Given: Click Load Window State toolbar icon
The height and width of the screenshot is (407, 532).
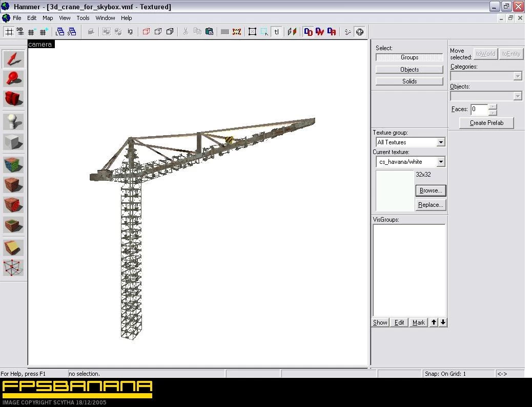Looking at the screenshot, I should coord(60,32).
